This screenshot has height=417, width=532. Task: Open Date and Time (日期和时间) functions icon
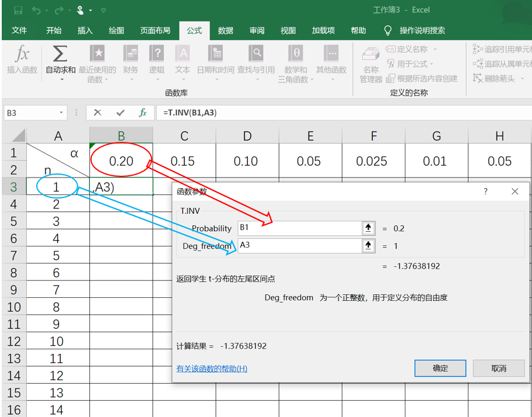pyautogui.click(x=215, y=53)
